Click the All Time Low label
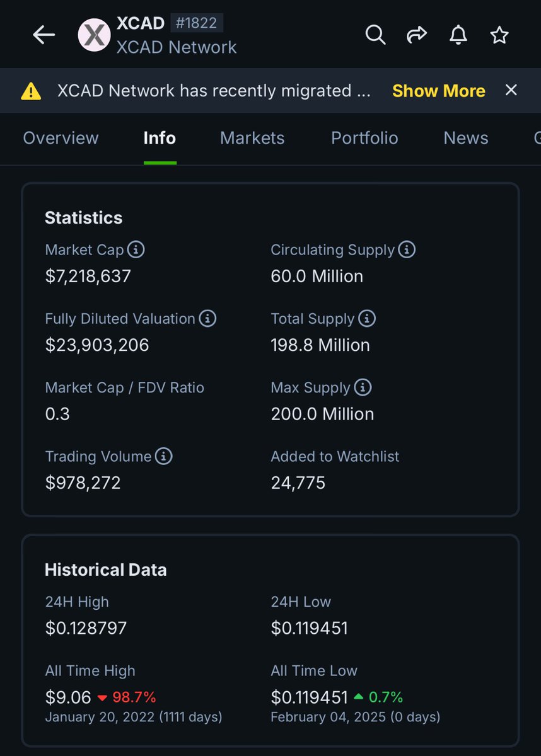Screen dimensions: 541x756 pos(314,671)
